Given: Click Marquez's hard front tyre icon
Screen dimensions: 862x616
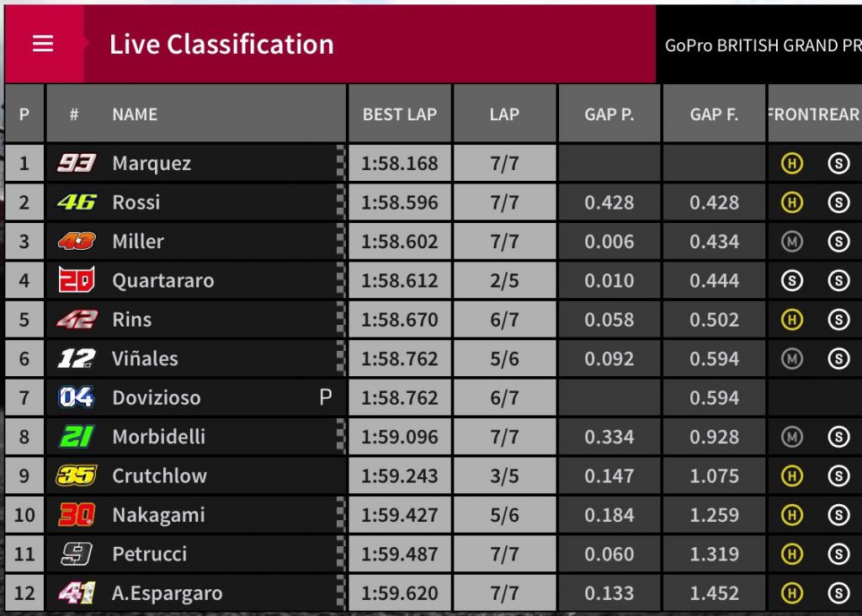Looking at the screenshot, I should coord(791,164).
